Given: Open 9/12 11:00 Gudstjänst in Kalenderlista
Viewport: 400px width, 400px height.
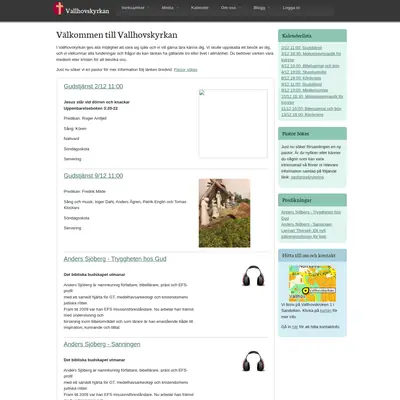Looking at the screenshot, I should click(301, 84).
